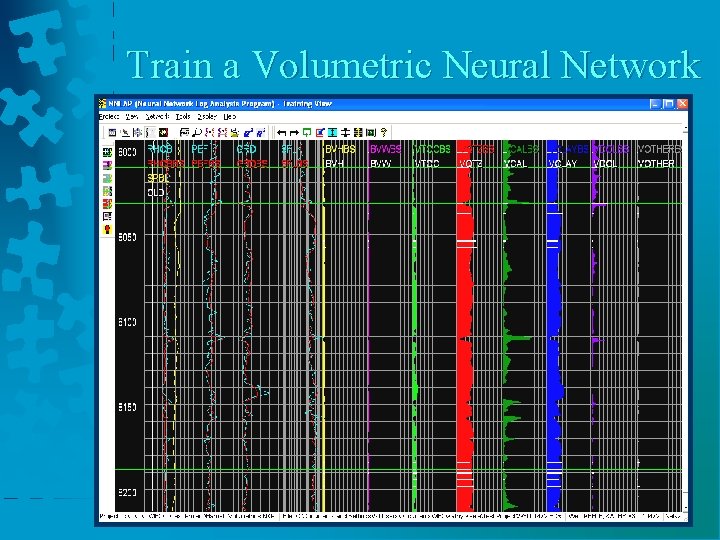Click the print preview toolbar icon
The image size is (720, 540).
point(184,133)
